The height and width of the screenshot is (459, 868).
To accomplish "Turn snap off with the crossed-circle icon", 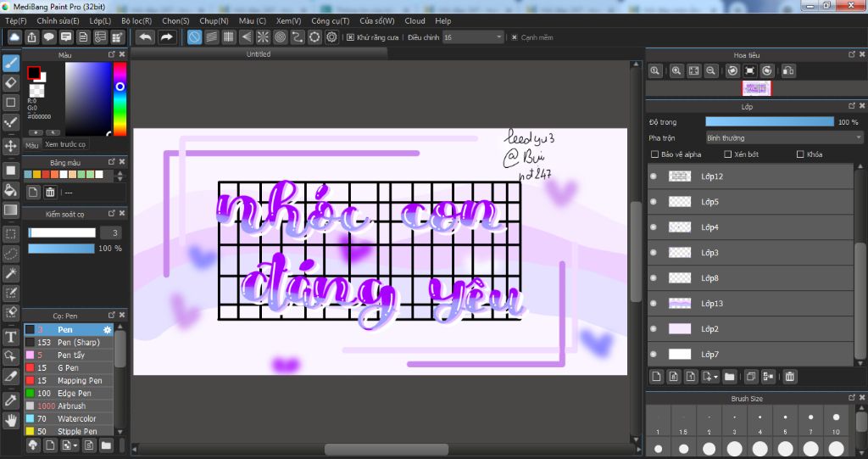I will click(x=194, y=37).
